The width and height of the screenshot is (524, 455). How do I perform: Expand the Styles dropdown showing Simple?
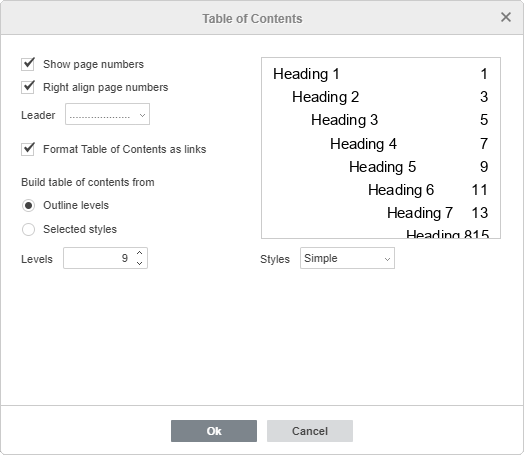click(x=347, y=258)
